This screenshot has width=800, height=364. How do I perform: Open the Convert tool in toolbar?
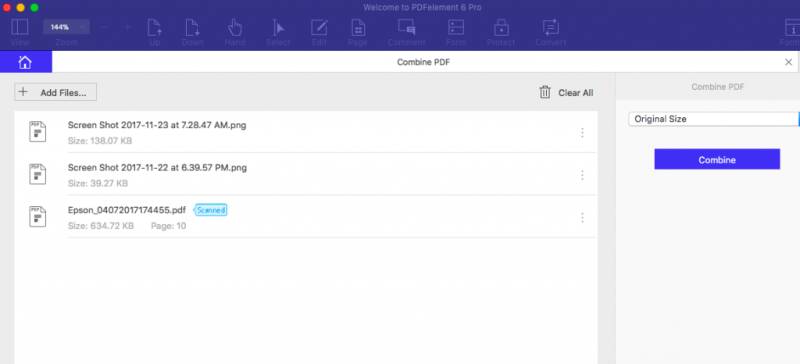[x=551, y=27]
